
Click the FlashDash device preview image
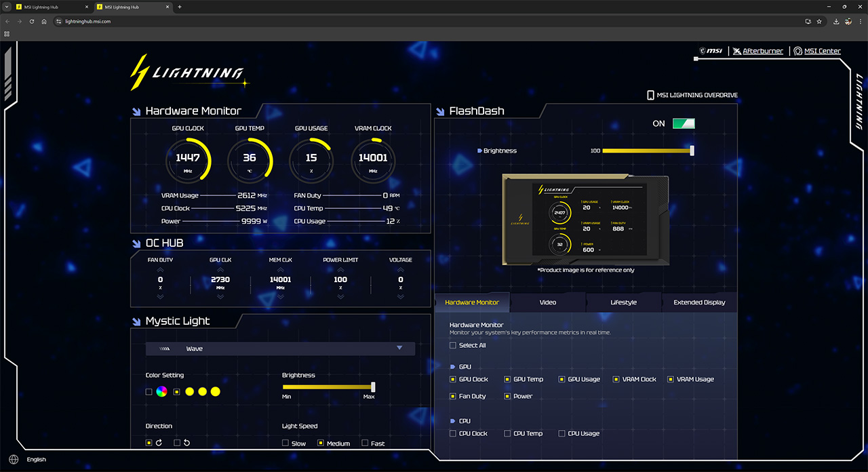[585, 219]
